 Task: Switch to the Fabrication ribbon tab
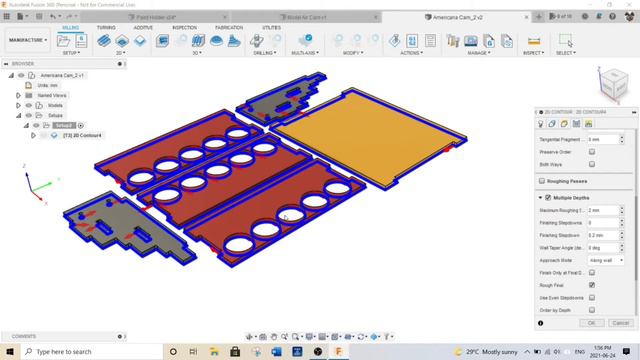coord(229,27)
